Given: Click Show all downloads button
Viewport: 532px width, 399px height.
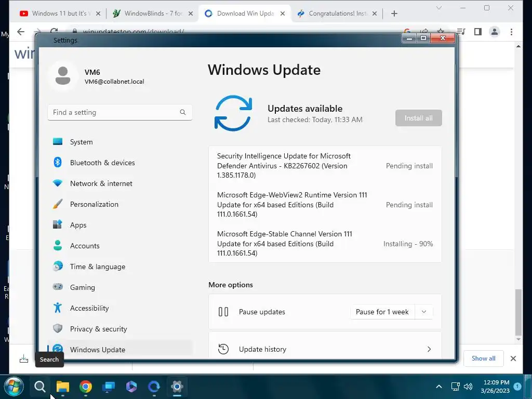Looking at the screenshot, I should (x=483, y=358).
